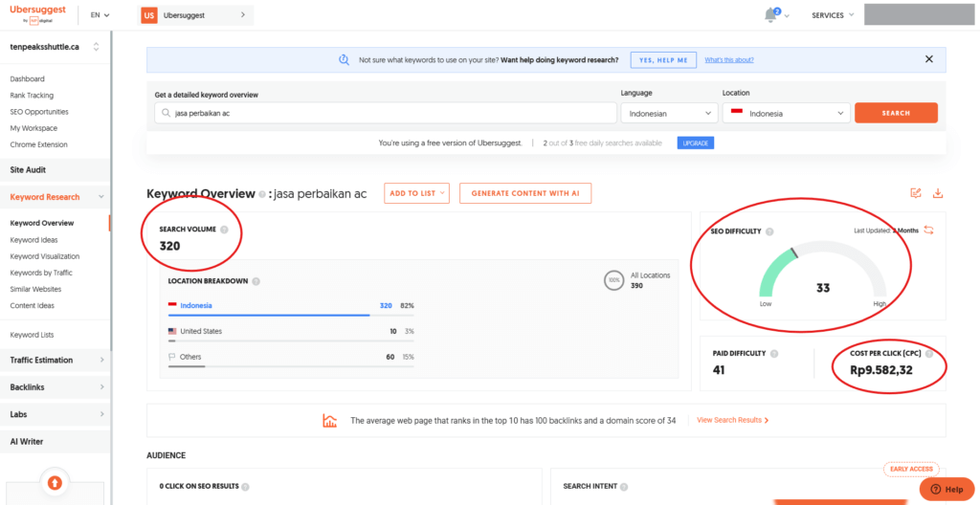Image resolution: width=980 pixels, height=505 pixels.
Task: Open SEO Opportunities in the sidebar
Action: pyautogui.click(x=39, y=112)
